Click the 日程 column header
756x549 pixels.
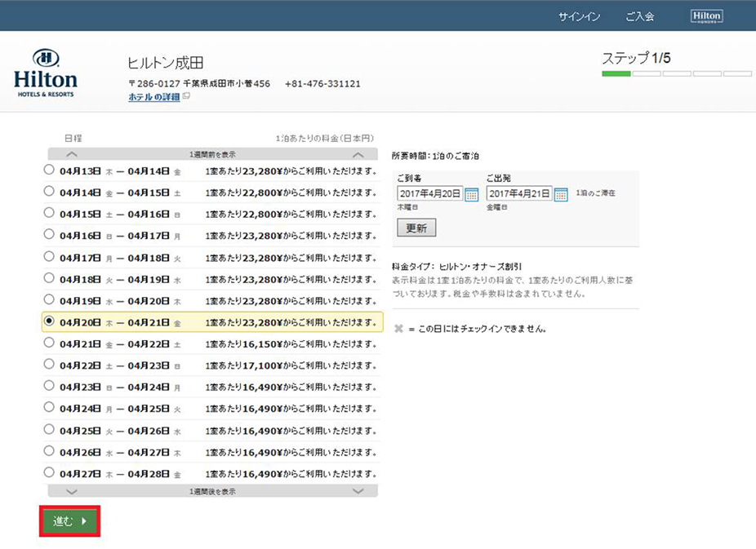73,138
